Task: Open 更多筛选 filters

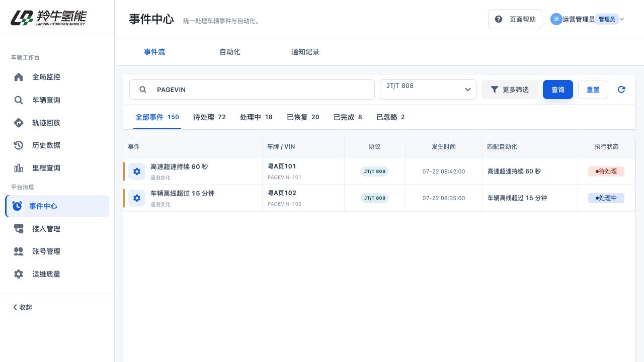Action: (x=510, y=89)
